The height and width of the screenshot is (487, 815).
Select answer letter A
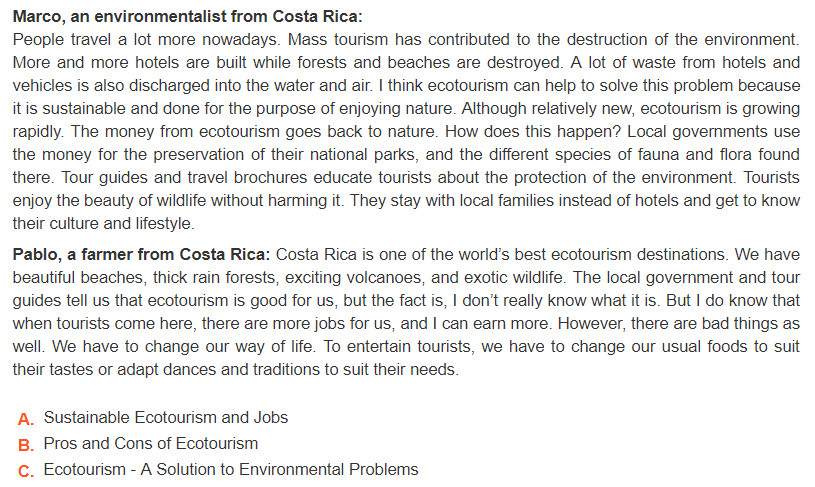(x=26, y=419)
